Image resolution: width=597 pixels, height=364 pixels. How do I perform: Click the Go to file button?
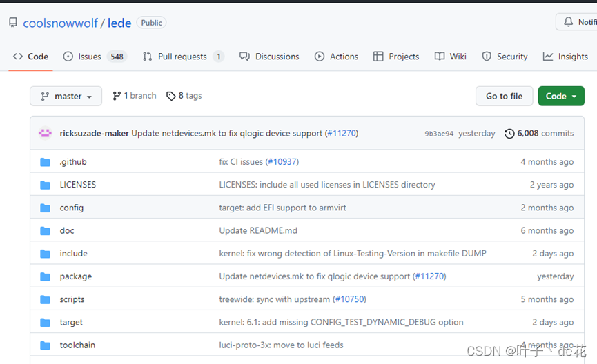[504, 96]
